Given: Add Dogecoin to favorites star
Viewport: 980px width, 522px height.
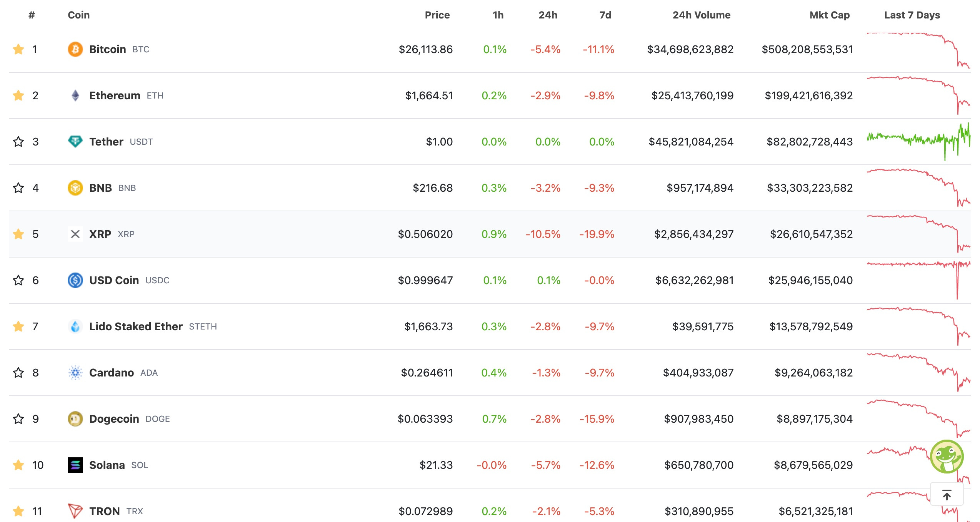Looking at the screenshot, I should click(18, 419).
